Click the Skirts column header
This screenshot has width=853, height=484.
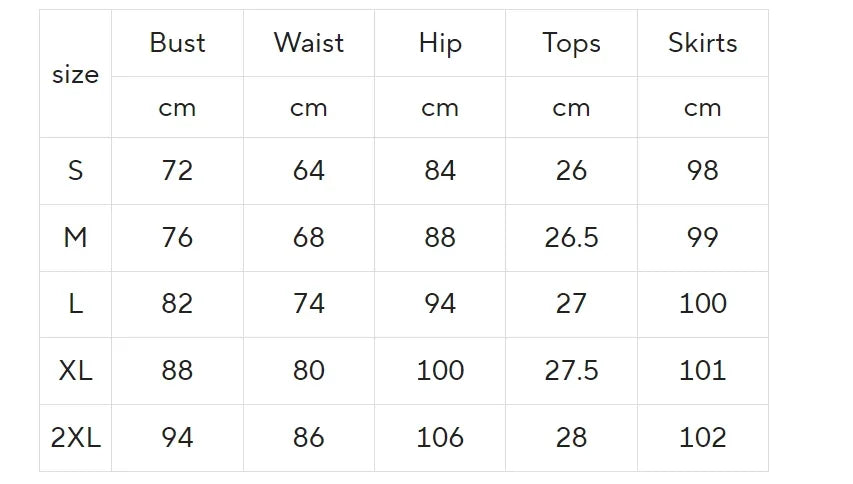coord(702,43)
